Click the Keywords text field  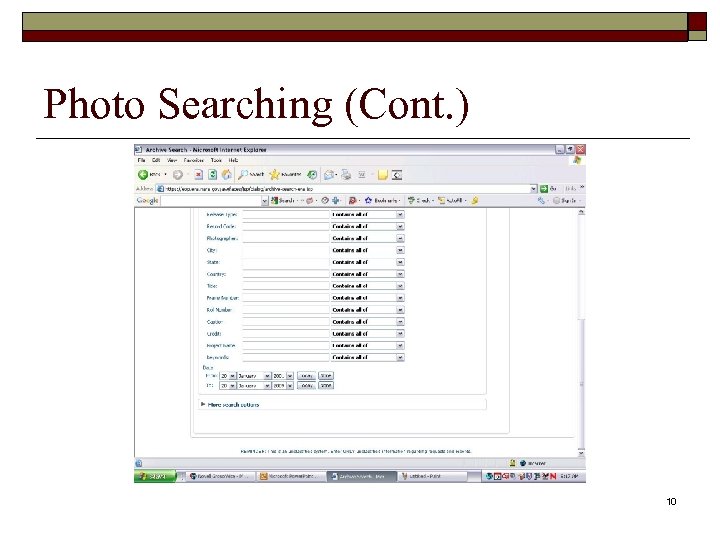coord(286,358)
